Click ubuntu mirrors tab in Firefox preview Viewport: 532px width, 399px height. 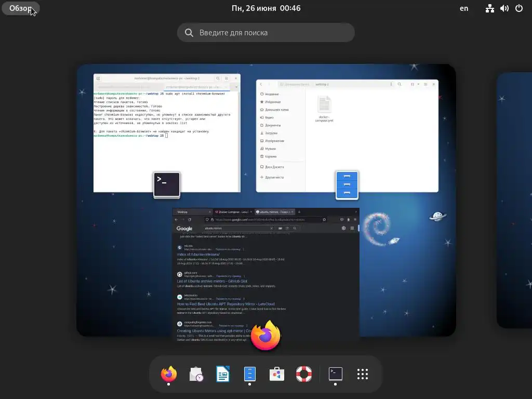274,212
